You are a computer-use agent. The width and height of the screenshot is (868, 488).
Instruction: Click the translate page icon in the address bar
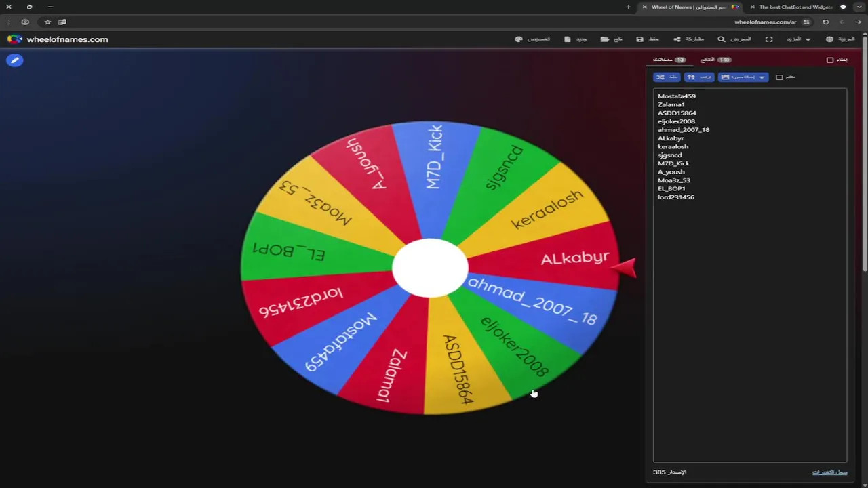pos(62,22)
